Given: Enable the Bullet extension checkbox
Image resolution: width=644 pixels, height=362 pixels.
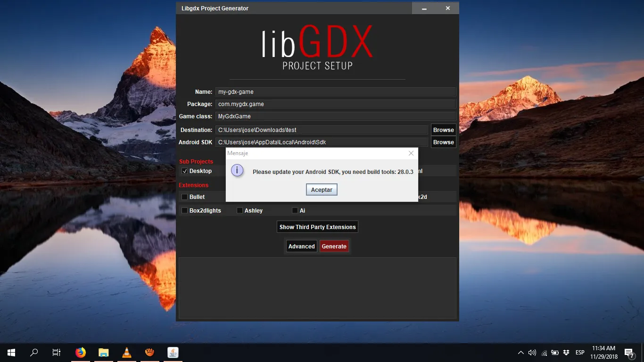Looking at the screenshot, I should [x=185, y=197].
